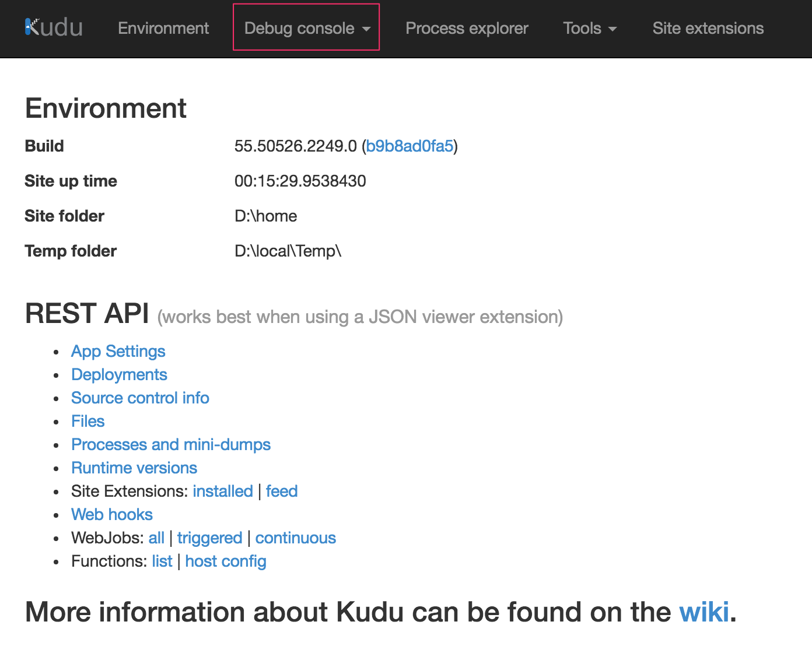Click the Kudu logo icon
Image resolution: width=812 pixels, height=646 pixels.
54,27
